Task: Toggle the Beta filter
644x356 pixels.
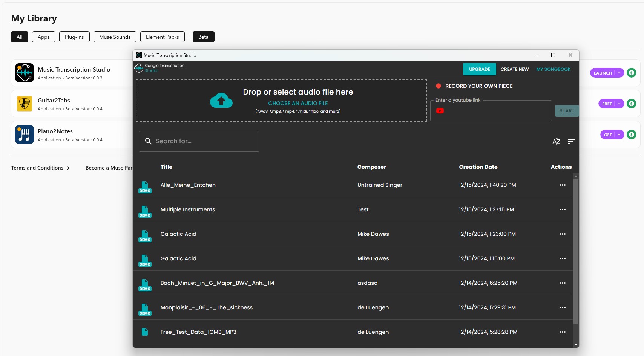Action: 203,37
